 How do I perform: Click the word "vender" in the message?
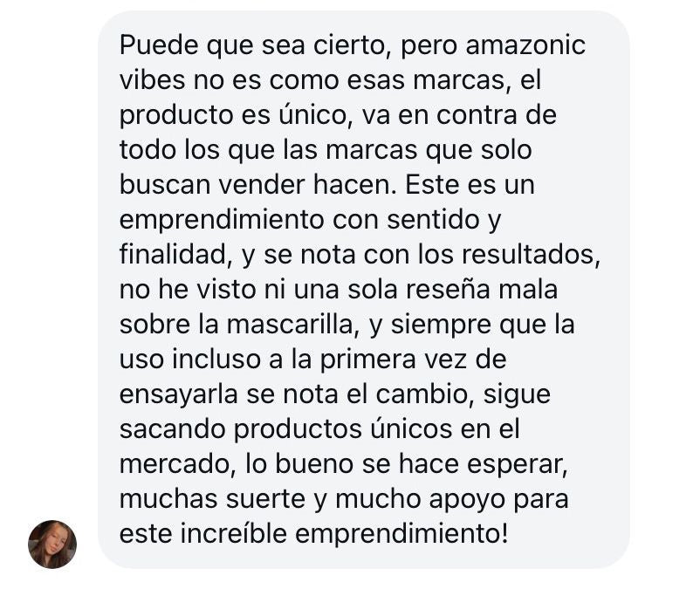coord(261,185)
